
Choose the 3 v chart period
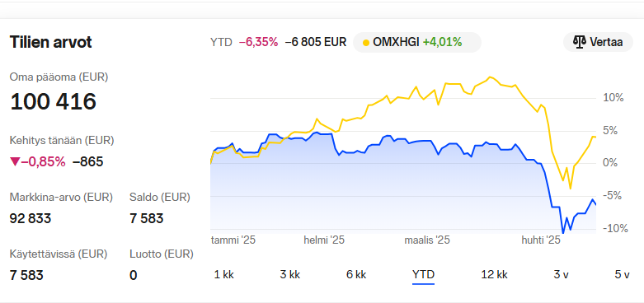click(x=561, y=275)
